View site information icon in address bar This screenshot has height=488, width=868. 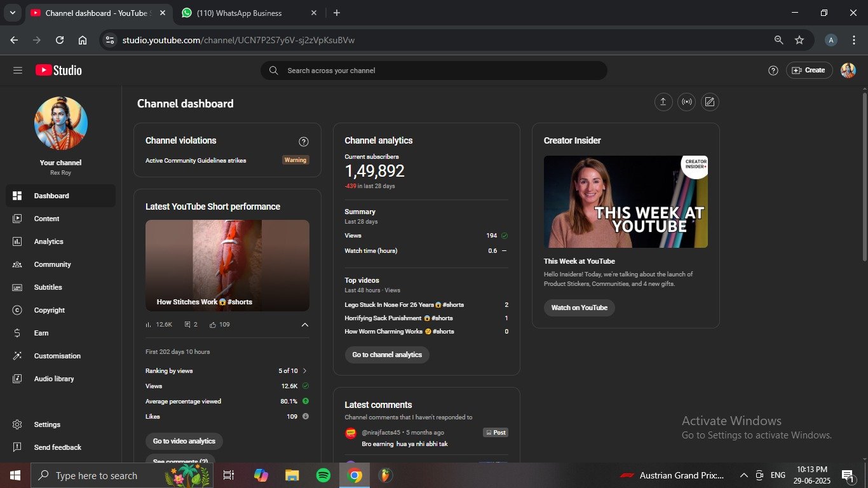tap(110, 40)
